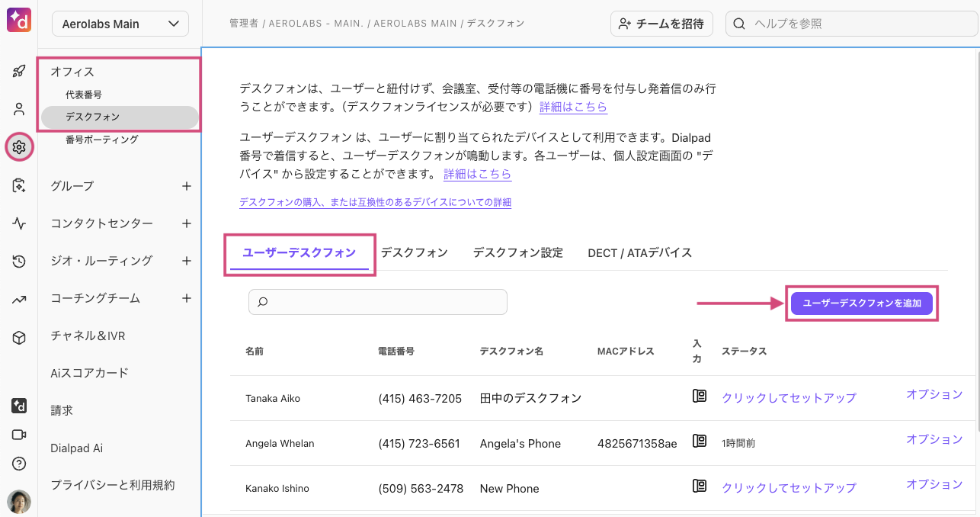Switch to デスクフォン tab

(414, 253)
